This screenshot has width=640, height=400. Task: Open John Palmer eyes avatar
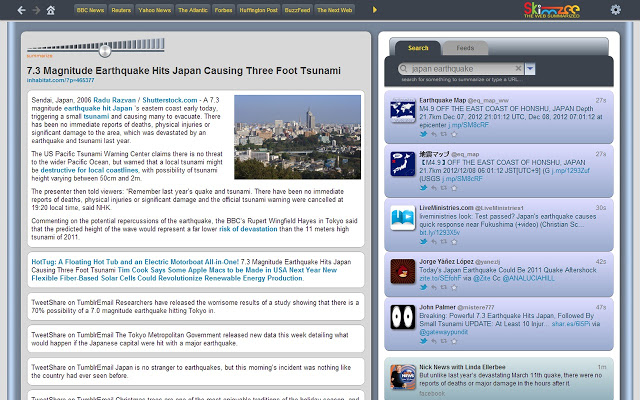tap(402, 317)
